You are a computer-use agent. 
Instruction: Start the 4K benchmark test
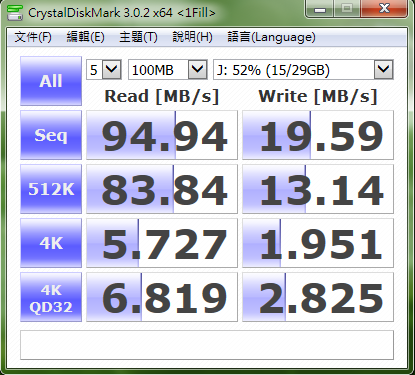click(x=51, y=243)
